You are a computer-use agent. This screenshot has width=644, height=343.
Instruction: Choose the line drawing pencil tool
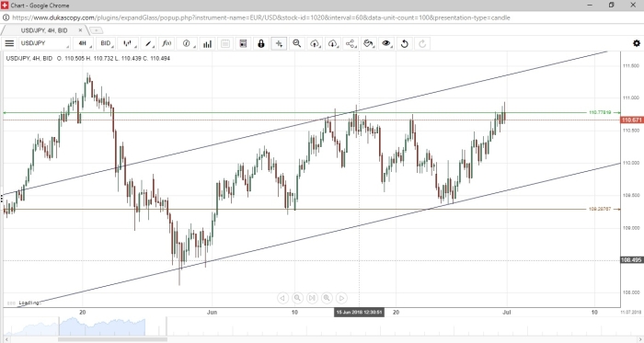[x=149, y=43]
